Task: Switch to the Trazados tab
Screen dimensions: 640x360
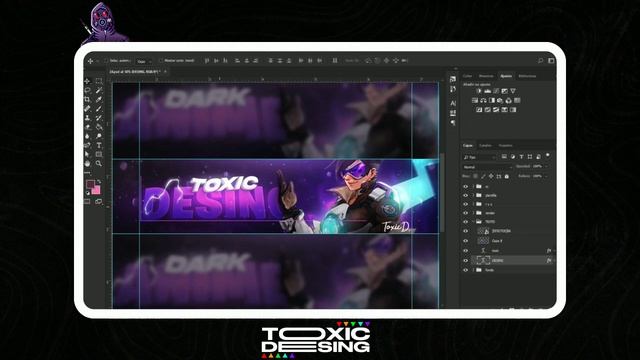Action: coord(505,145)
